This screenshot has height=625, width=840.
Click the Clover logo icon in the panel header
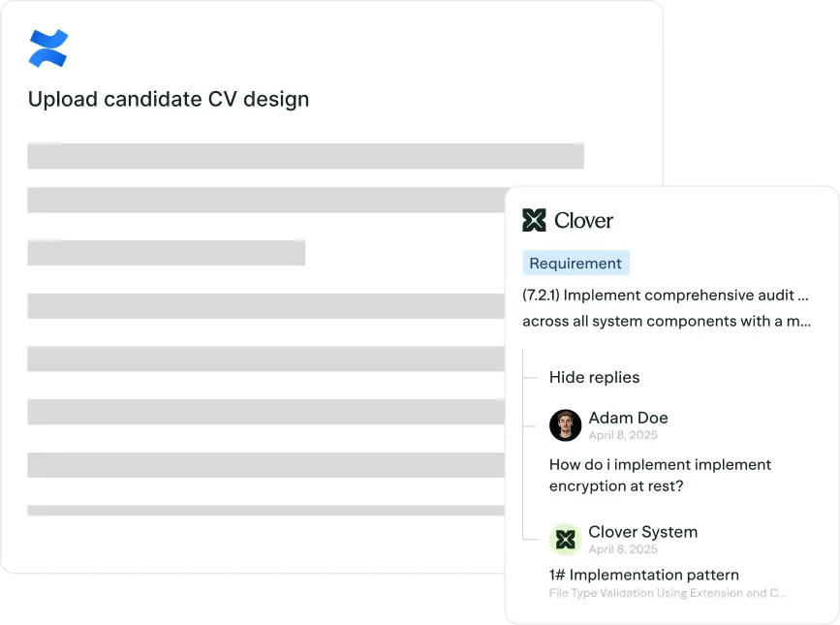click(x=534, y=220)
